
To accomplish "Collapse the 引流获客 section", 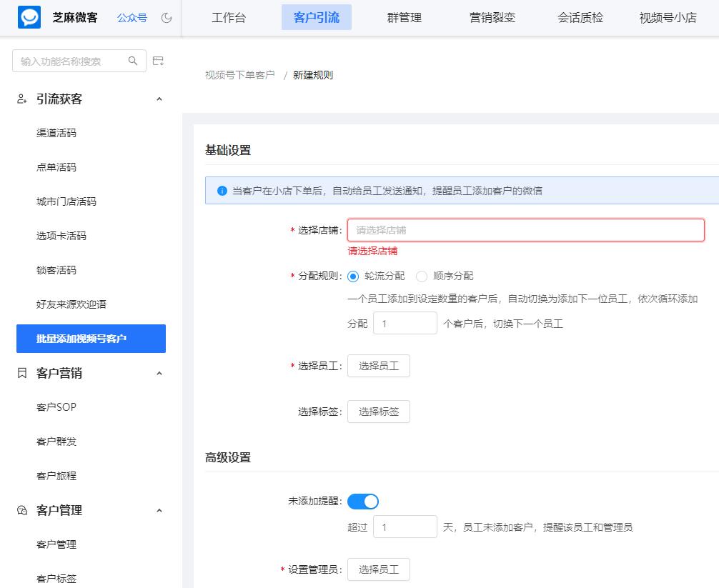I will [161, 99].
